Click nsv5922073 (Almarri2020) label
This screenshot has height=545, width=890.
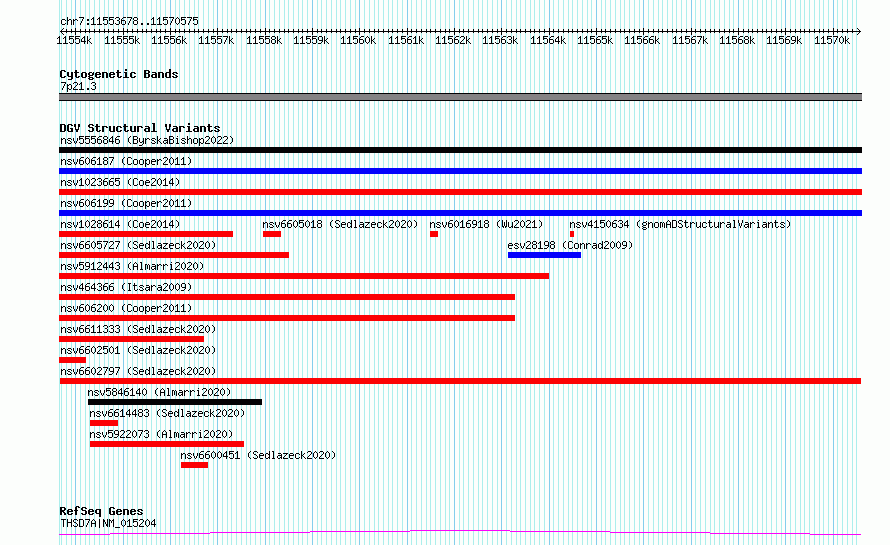[161, 434]
